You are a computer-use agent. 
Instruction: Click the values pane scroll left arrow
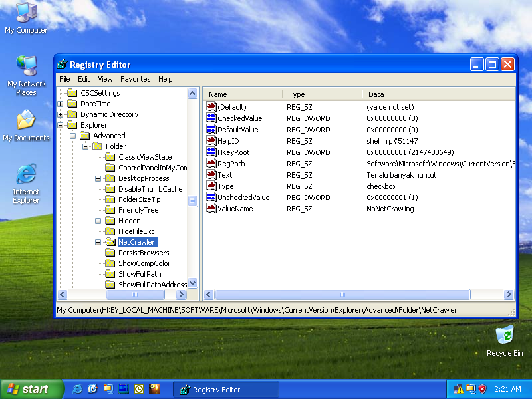[209, 294]
